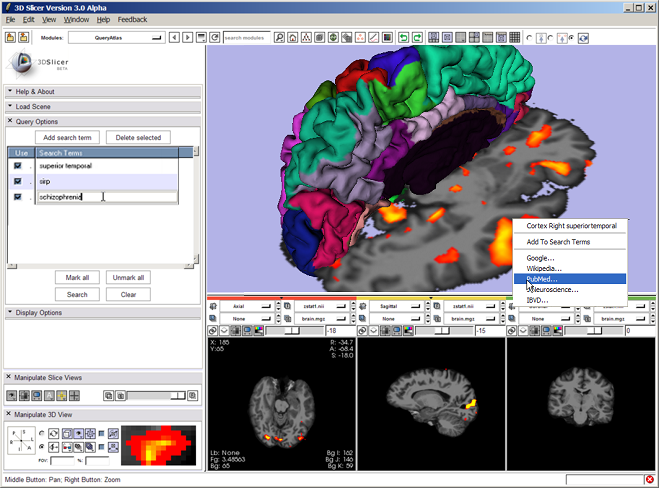Click the annotation 'A' icon in slice views
659x488 pixels.
tap(49, 396)
